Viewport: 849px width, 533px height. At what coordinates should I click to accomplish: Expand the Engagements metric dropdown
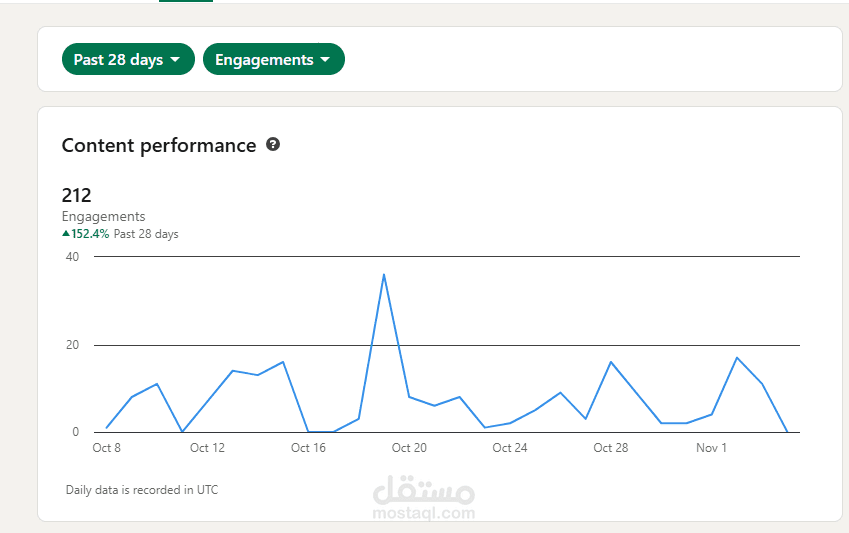click(x=273, y=60)
